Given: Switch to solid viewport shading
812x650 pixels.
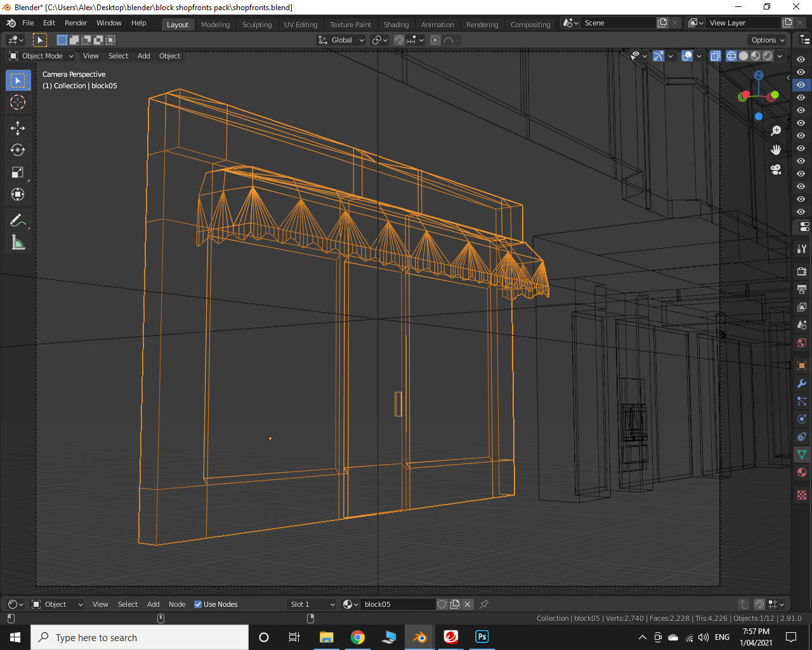Looking at the screenshot, I should pos(743,56).
